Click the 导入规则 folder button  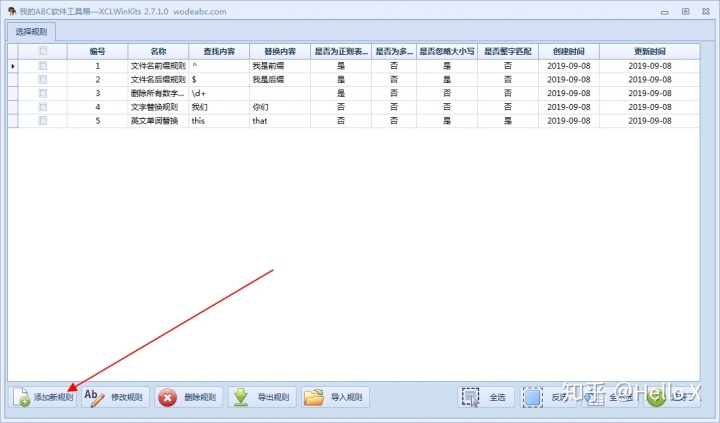pyautogui.click(x=336, y=397)
